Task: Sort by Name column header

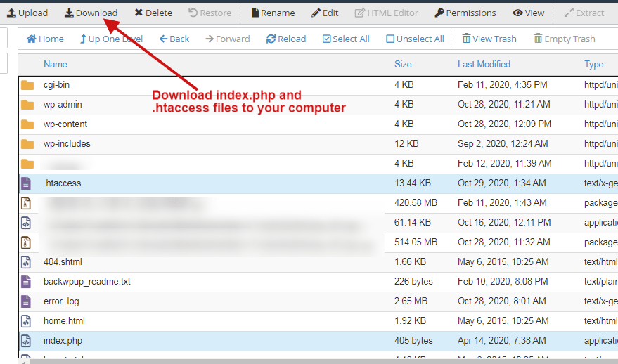Action: click(x=55, y=64)
